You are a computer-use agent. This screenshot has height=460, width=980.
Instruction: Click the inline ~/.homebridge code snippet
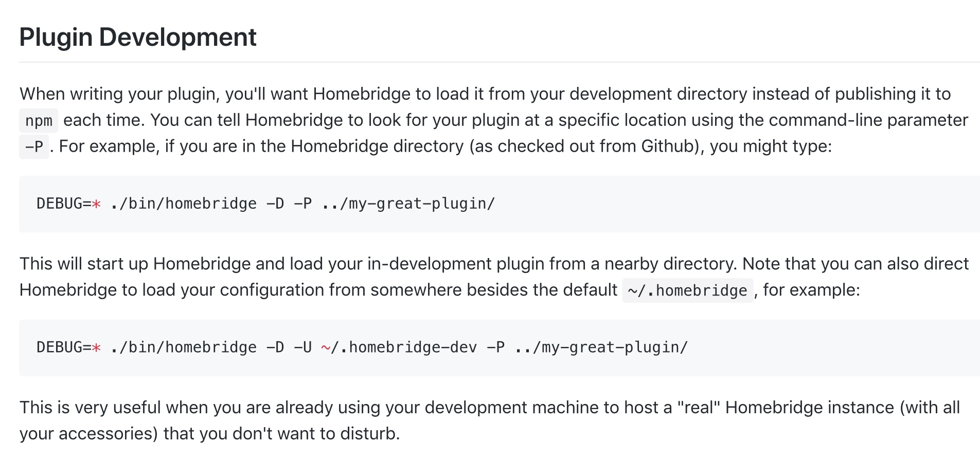point(687,291)
